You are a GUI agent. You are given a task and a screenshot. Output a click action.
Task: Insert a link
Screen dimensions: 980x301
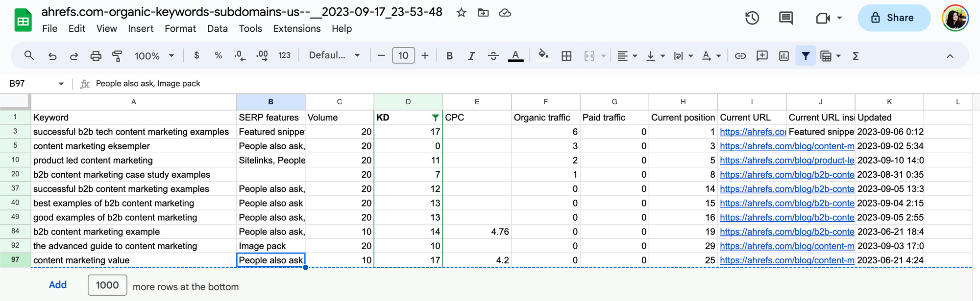[740, 56]
